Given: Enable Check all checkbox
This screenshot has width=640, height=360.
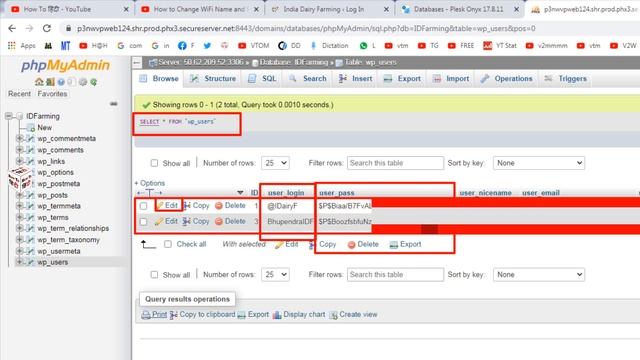Looking at the screenshot, I should [168, 244].
